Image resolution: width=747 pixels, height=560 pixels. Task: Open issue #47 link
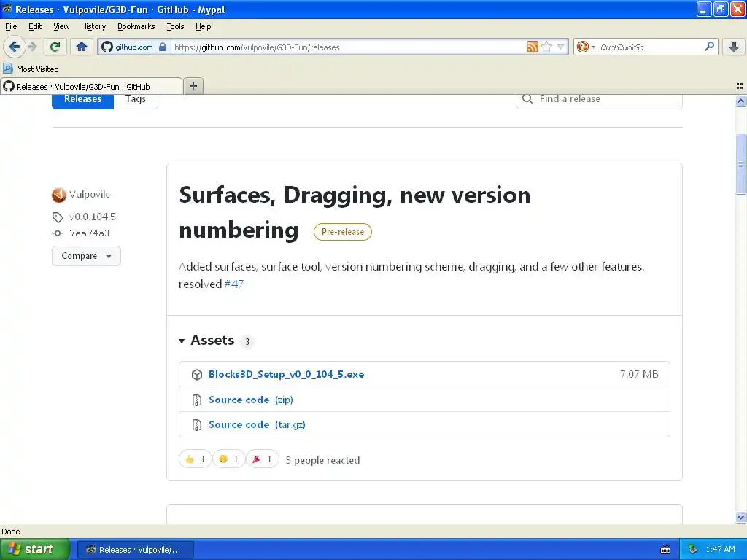234,284
